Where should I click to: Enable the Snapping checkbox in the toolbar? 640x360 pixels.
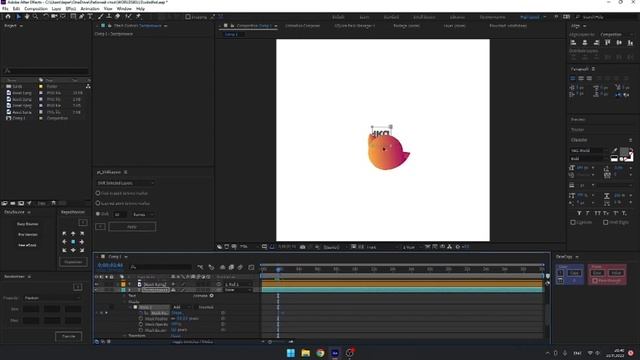(188, 17)
